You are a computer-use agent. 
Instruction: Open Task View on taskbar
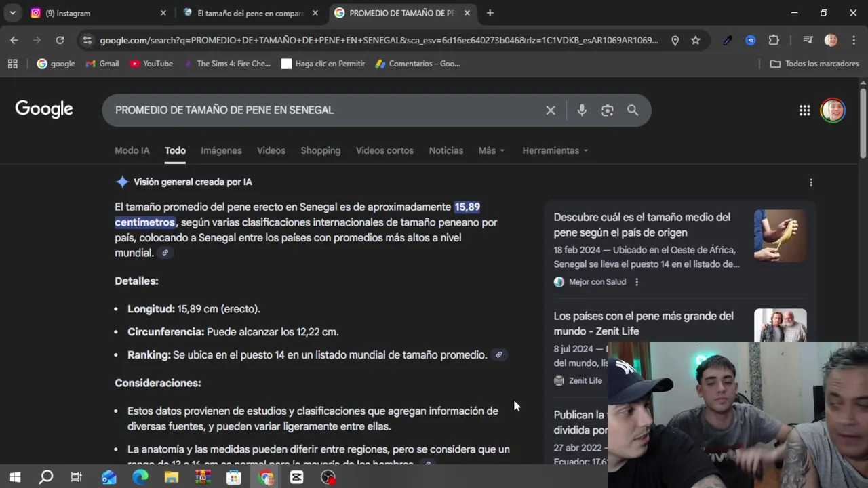[x=77, y=477]
